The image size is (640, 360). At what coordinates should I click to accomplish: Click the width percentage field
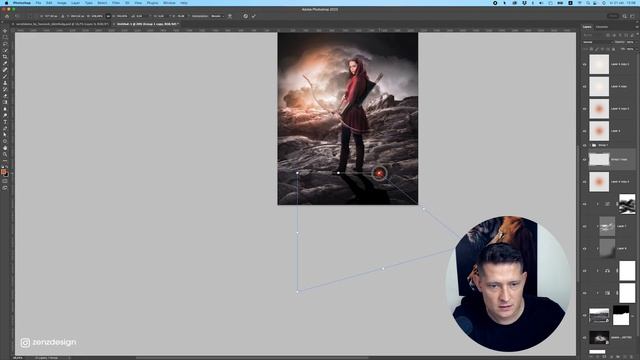(x=97, y=16)
